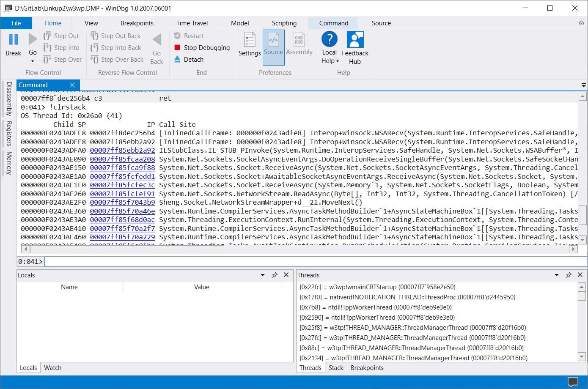The height and width of the screenshot is (389, 588).
Task: Click the feedback chat icon in status bar
Action: [x=573, y=382]
